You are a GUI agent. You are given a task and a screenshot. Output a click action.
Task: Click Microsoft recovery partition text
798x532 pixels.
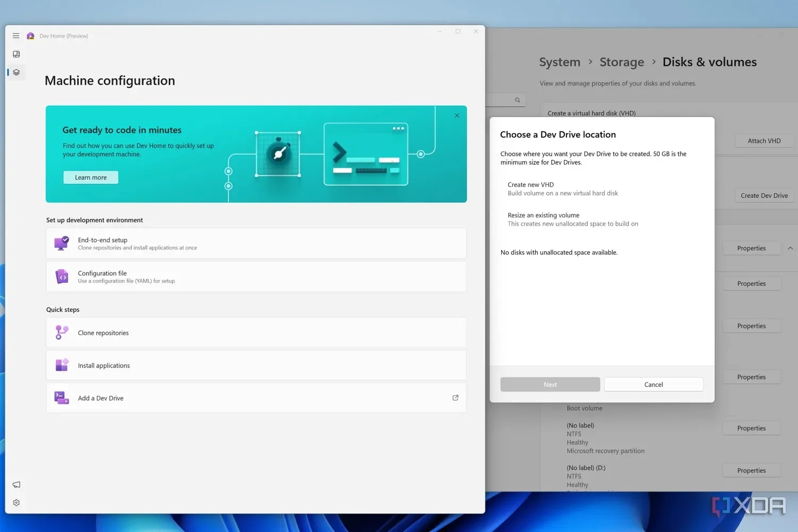coord(605,451)
